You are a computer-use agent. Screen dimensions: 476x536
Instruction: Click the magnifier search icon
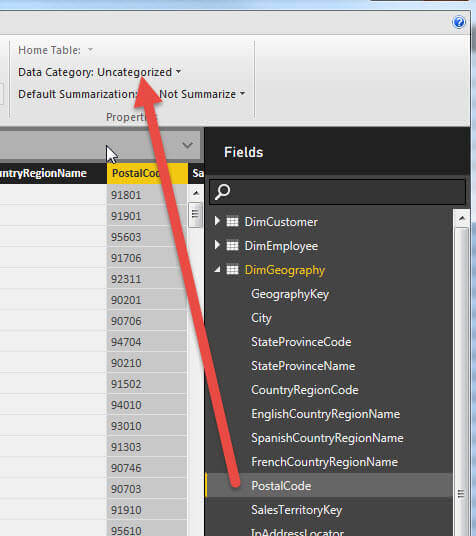click(223, 192)
